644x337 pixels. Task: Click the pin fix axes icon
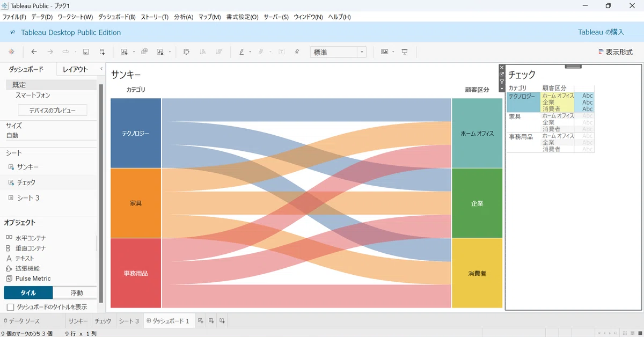(297, 52)
